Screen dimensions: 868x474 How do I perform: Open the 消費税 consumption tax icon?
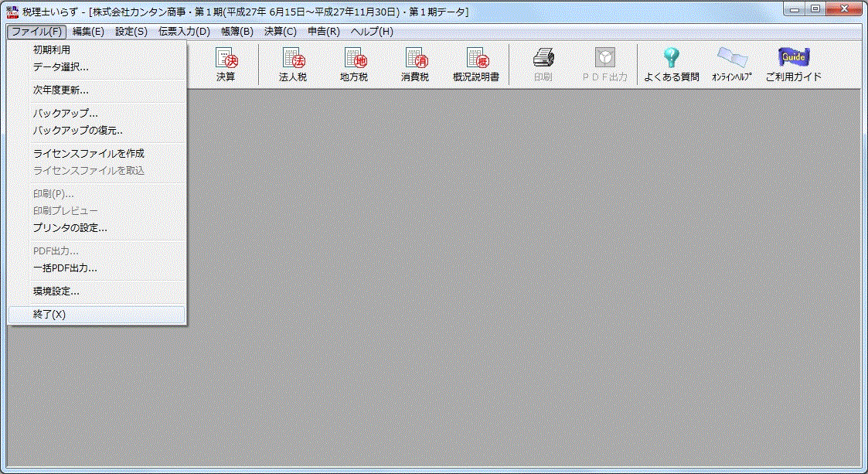pyautogui.click(x=415, y=64)
